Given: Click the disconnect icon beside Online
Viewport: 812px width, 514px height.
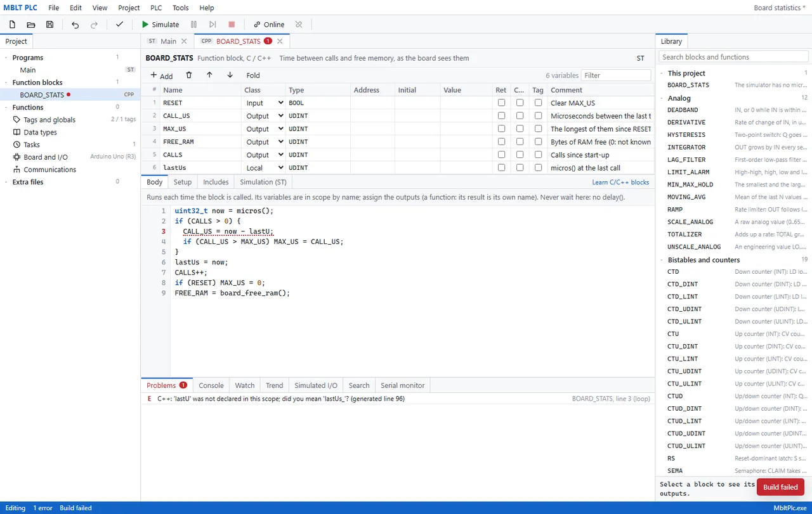Looking at the screenshot, I should (x=299, y=25).
